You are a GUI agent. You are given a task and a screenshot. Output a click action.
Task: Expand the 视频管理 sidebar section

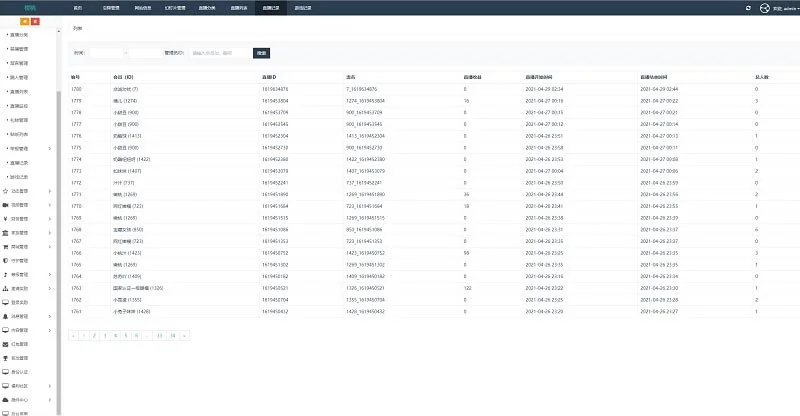[x=23, y=204]
